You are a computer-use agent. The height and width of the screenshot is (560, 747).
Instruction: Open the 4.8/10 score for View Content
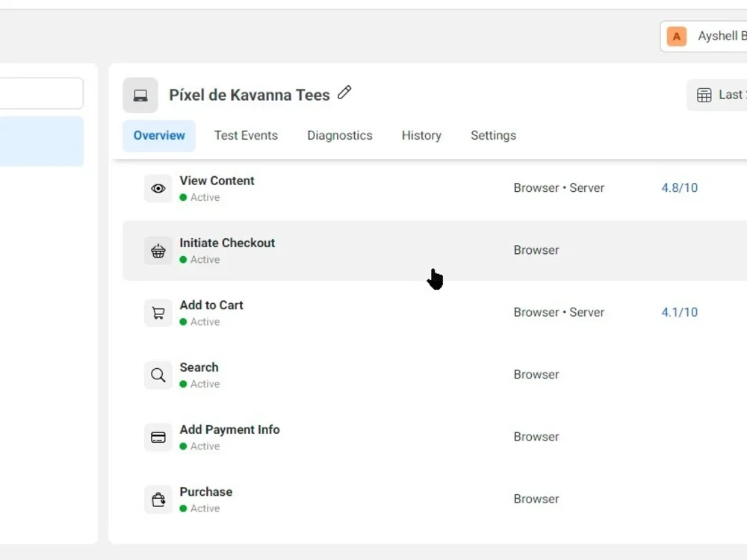(x=679, y=188)
